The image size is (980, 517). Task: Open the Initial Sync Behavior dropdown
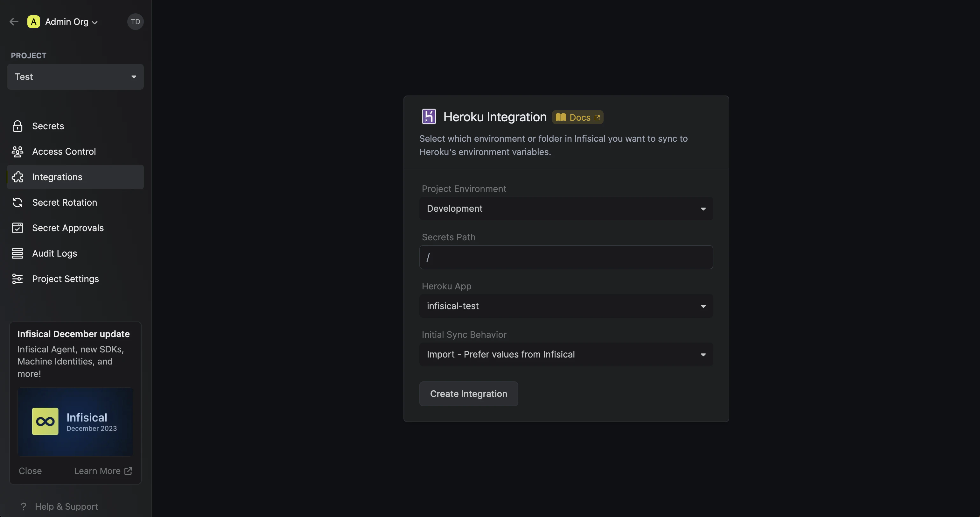point(566,354)
